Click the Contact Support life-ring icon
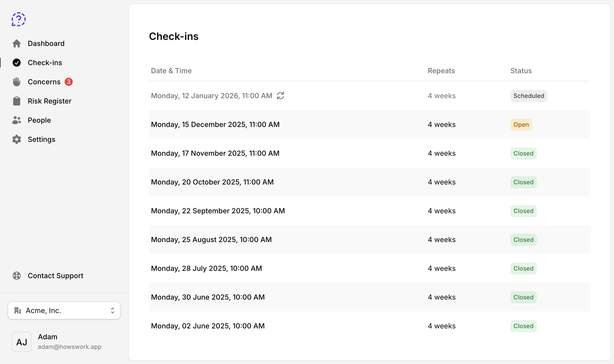The height and width of the screenshot is (364, 614). point(17,276)
